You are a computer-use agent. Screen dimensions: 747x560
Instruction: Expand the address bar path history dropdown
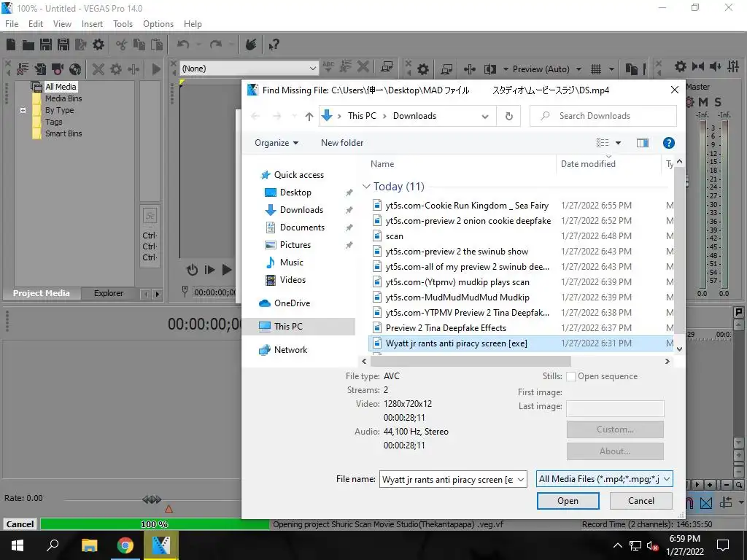[x=485, y=116]
